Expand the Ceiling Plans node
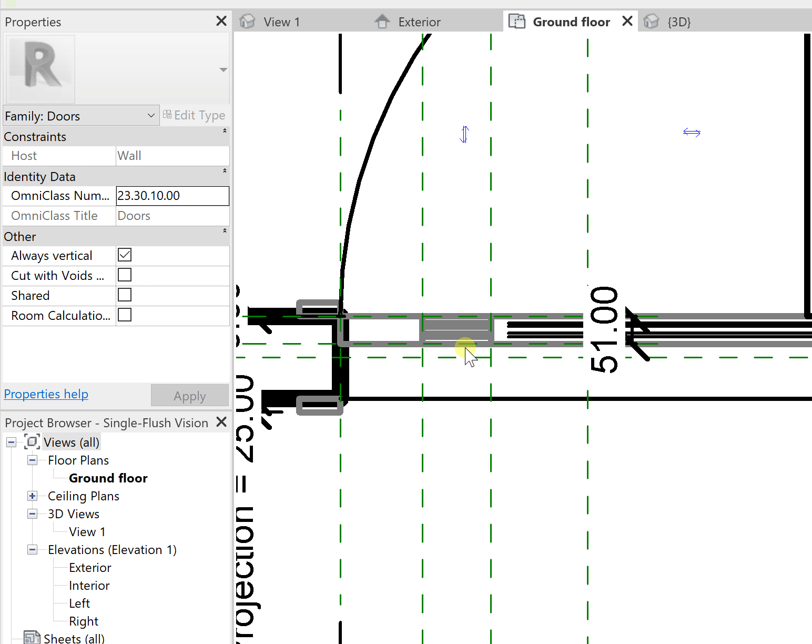 coord(32,496)
